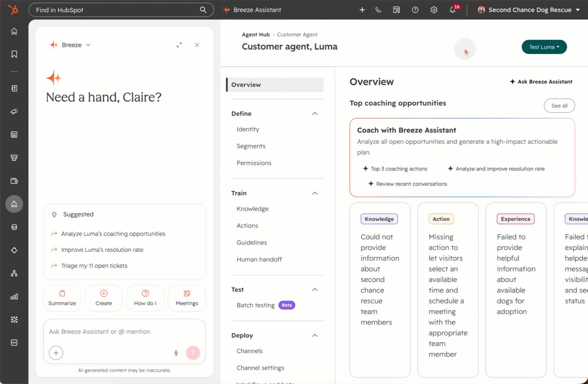Open the Test Luma dropdown button
Screen dimensions: 588x384
544,47
